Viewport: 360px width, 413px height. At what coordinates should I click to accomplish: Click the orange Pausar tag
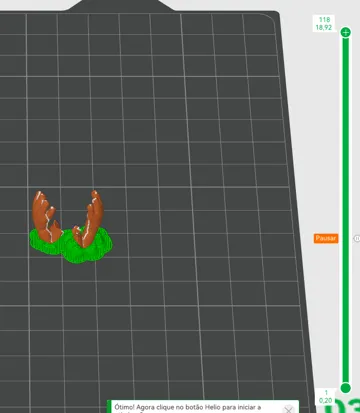point(326,238)
